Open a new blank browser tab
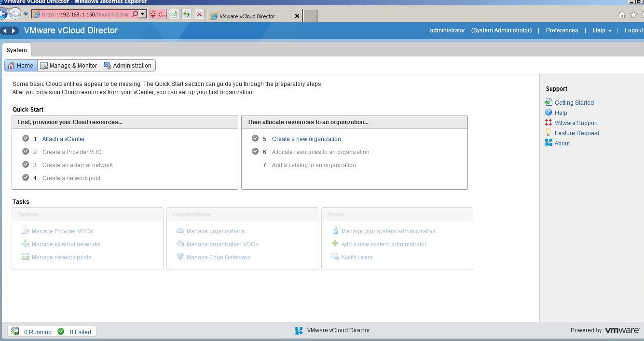The height and width of the screenshot is (341, 644). pyautogui.click(x=310, y=16)
